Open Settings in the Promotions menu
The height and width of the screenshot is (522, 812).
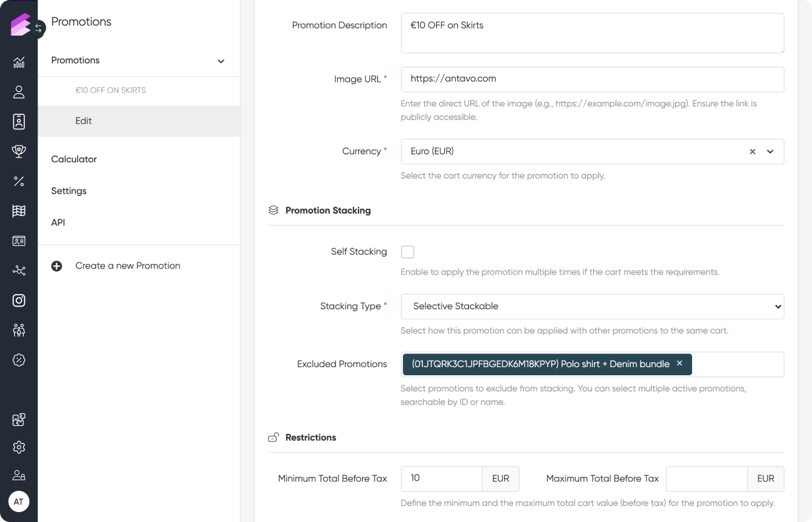[x=69, y=191]
